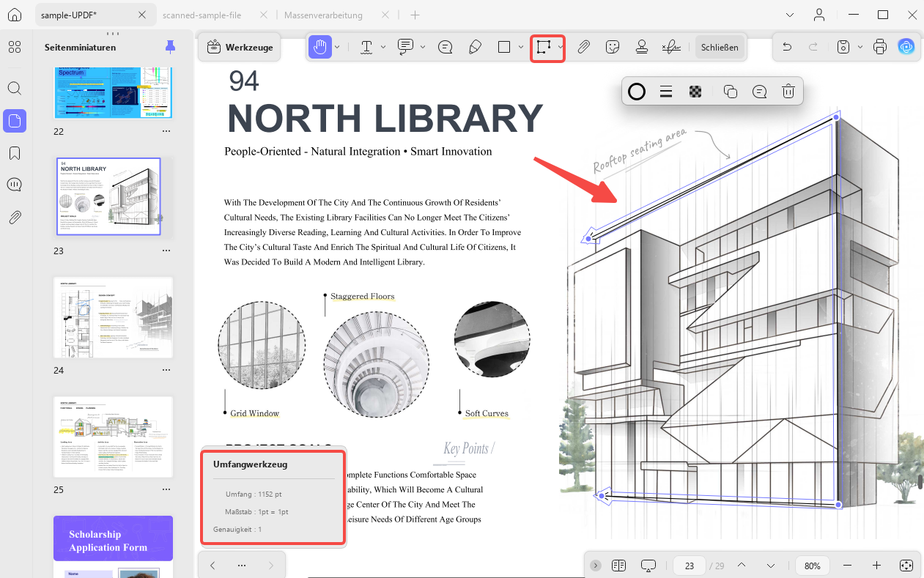
Task: Copy the selected measurement annotation
Action: (x=730, y=92)
